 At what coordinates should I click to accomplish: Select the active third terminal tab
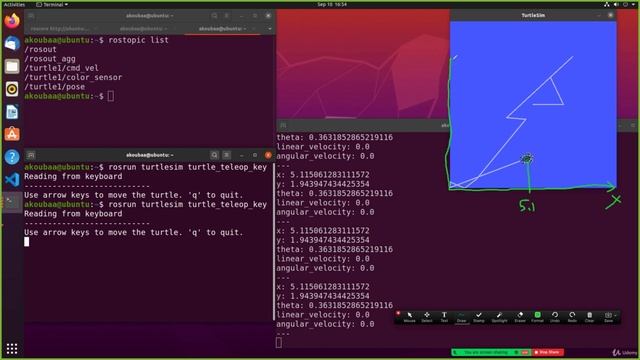tap(222, 29)
